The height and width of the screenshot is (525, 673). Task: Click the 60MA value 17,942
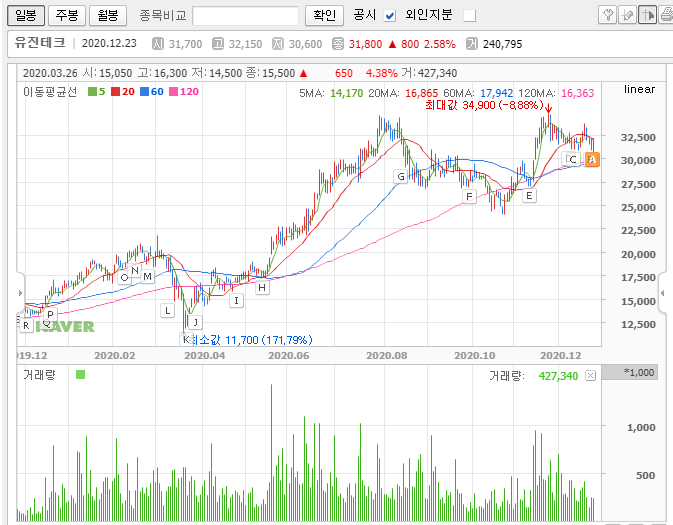497,93
